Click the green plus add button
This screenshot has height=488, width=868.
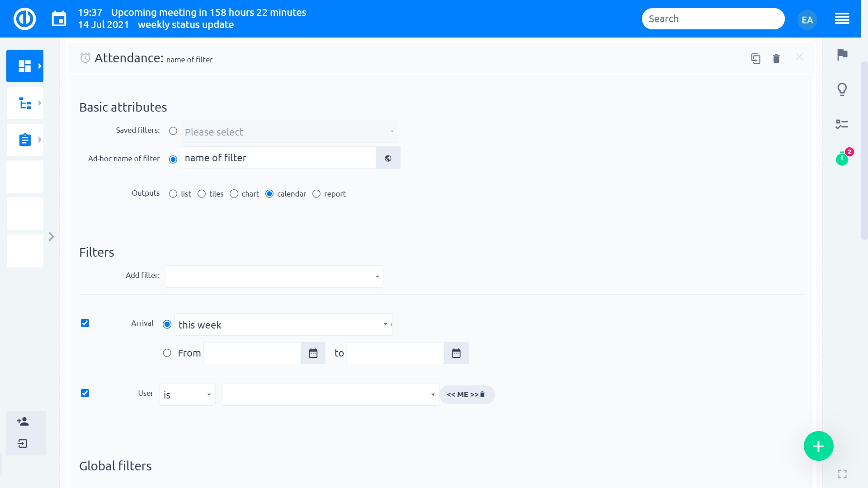point(818,446)
